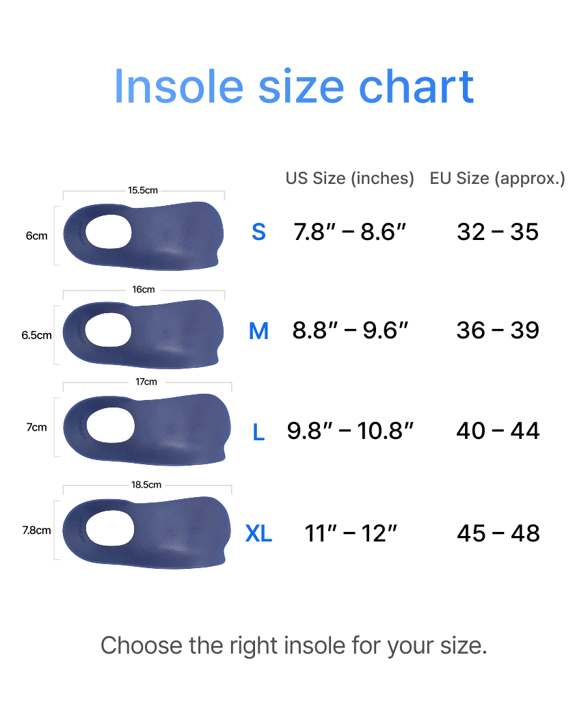
Task: Click the small size S insole image
Action: [144, 235]
